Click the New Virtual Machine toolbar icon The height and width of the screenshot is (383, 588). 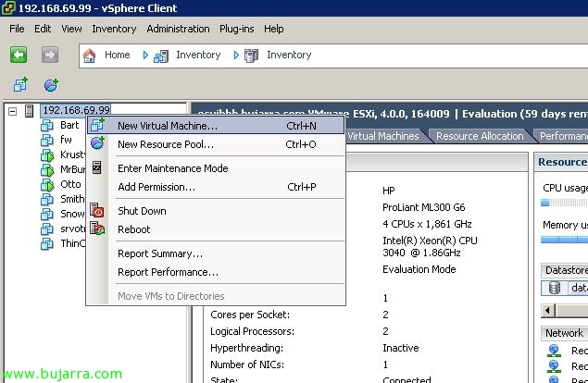tap(20, 85)
